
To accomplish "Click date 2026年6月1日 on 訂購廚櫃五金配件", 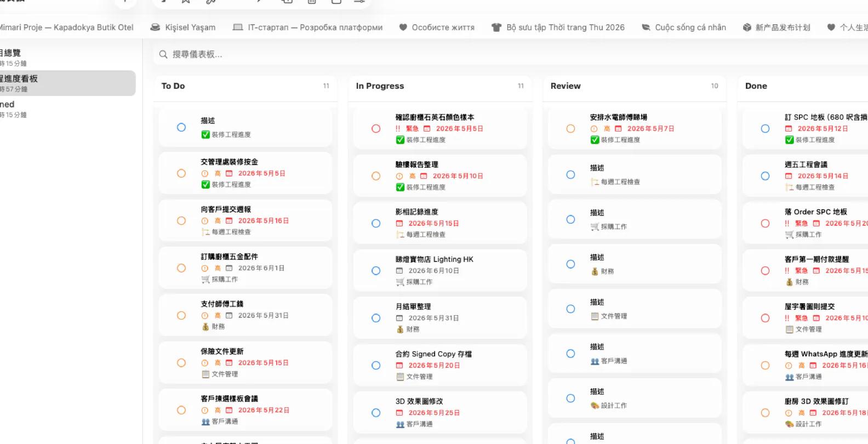I will coord(261,268).
